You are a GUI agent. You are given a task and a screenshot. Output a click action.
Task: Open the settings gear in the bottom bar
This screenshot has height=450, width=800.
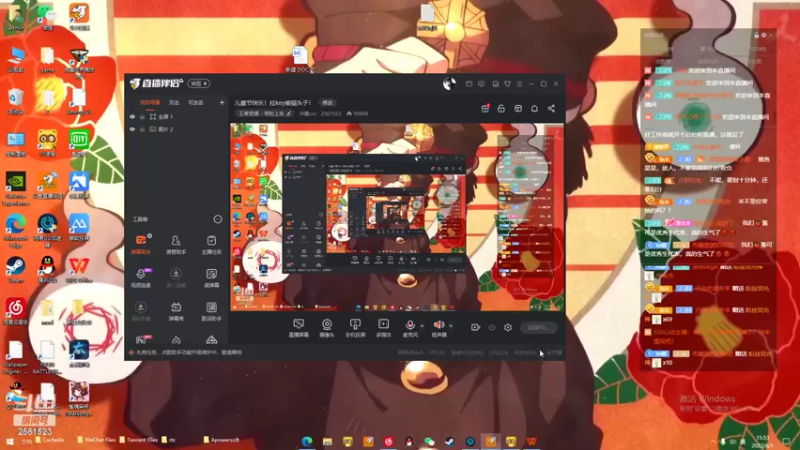click(508, 327)
